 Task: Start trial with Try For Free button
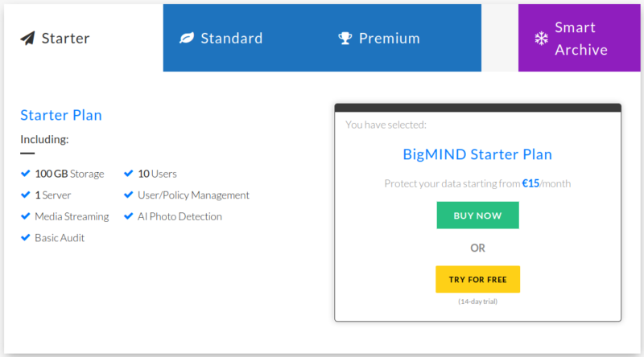pos(477,279)
